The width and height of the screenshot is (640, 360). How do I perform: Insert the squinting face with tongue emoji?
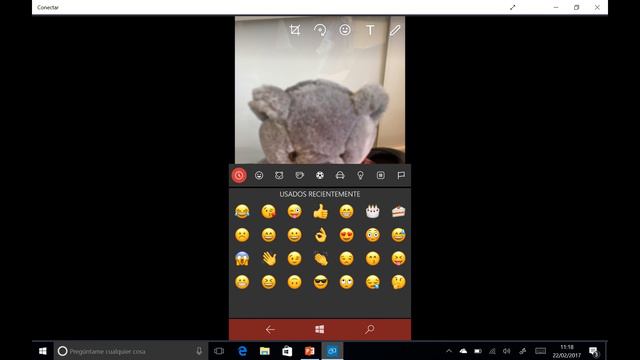[x=398, y=259]
